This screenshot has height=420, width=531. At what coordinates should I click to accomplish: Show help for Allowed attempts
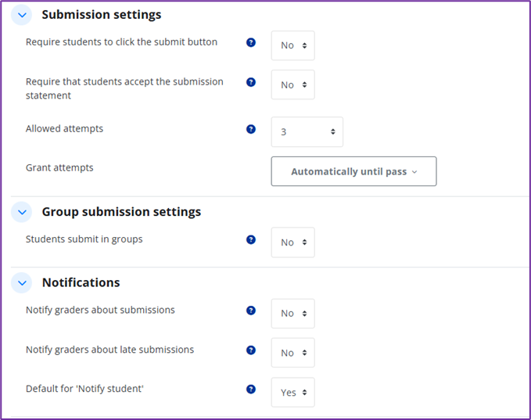251,129
